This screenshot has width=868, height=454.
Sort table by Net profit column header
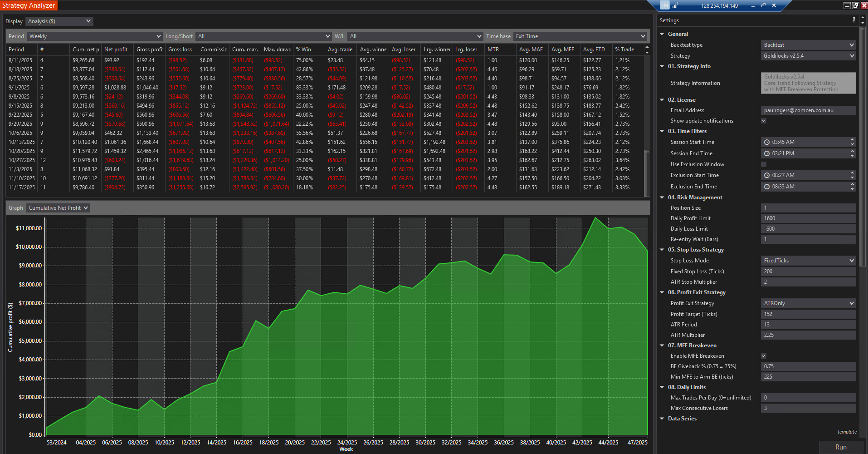coord(116,49)
